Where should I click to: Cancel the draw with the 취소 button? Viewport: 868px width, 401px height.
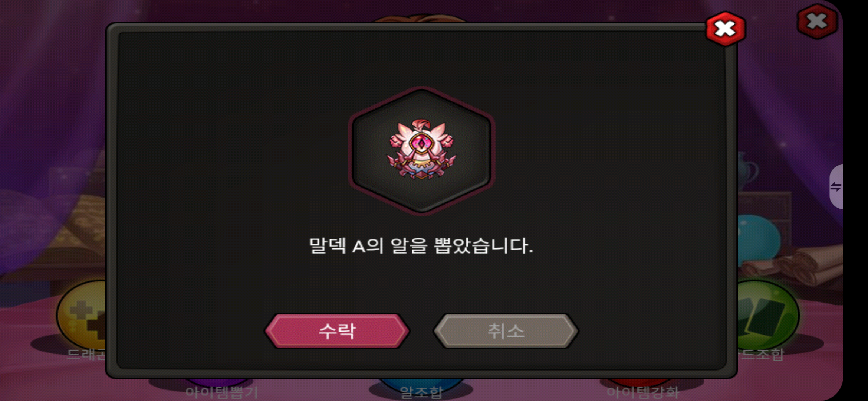(506, 331)
